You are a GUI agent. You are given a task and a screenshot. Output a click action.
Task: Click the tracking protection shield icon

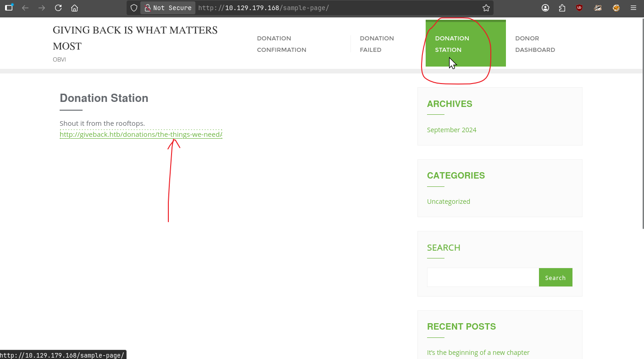[x=134, y=8]
